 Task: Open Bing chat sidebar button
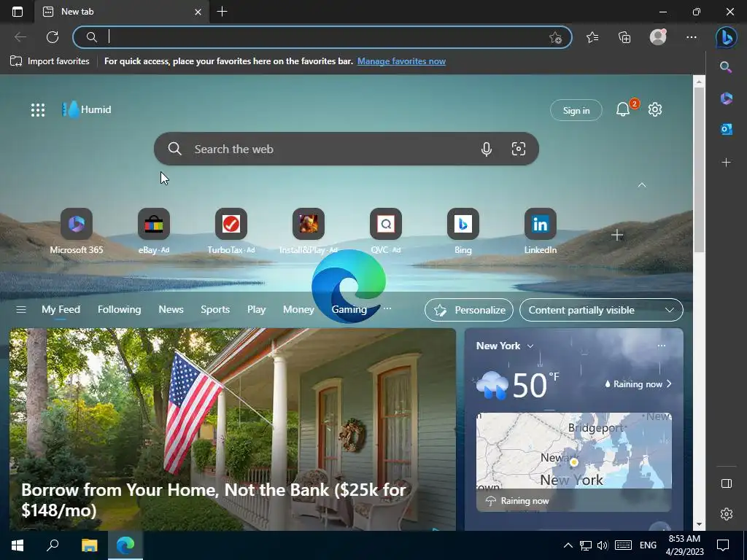tap(726, 37)
